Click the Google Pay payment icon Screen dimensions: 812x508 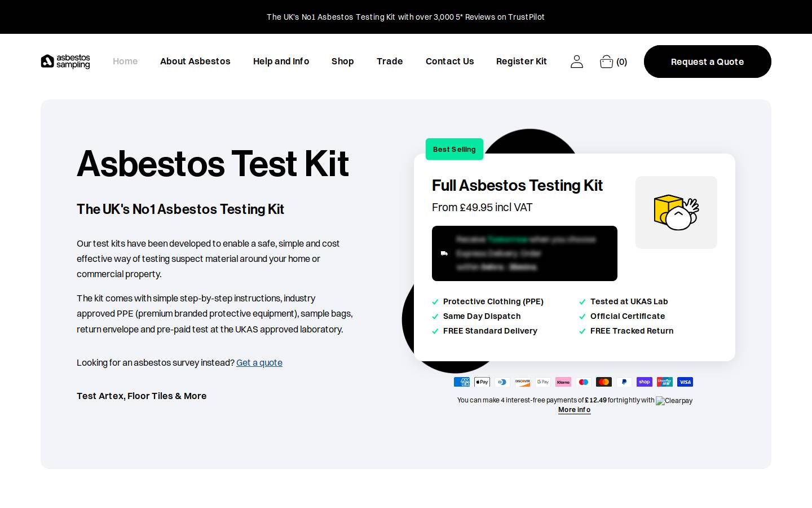543,382
